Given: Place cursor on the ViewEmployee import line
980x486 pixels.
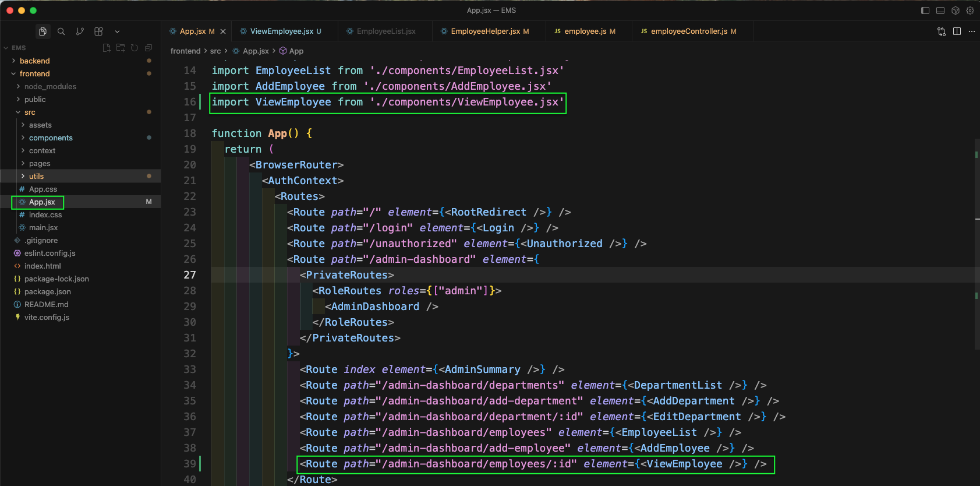Looking at the screenshot, I should click(x=388, y=103).
